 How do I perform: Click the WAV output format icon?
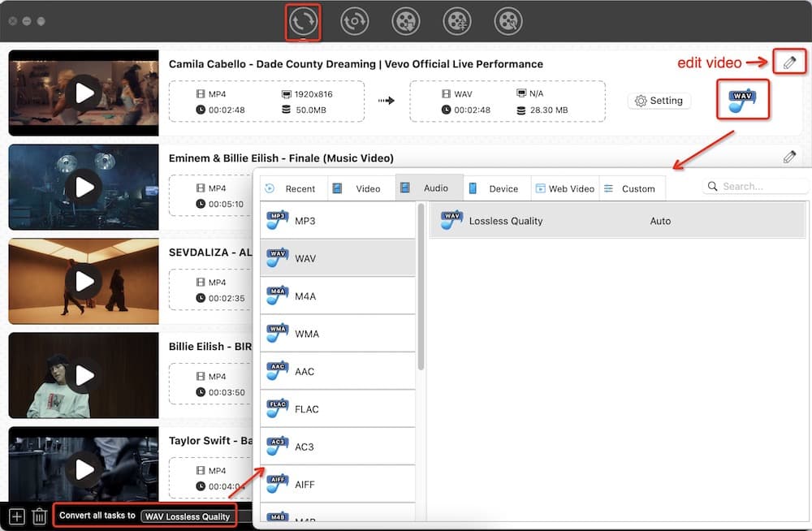pyautogui.click(x=743, y=100)
